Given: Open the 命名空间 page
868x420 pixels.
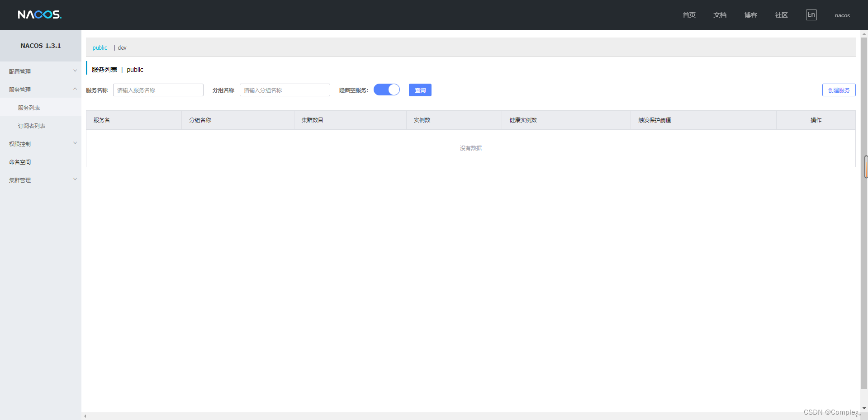Looking at the screenshot, I should [19, 161].
